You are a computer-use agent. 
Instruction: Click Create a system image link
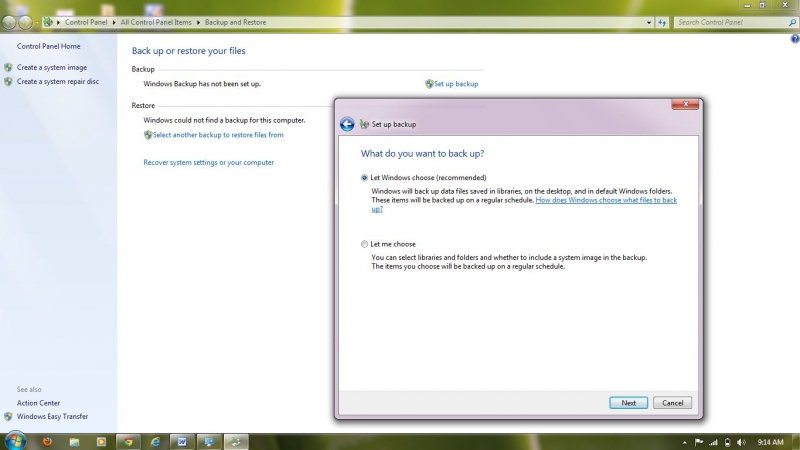(51, 68)
